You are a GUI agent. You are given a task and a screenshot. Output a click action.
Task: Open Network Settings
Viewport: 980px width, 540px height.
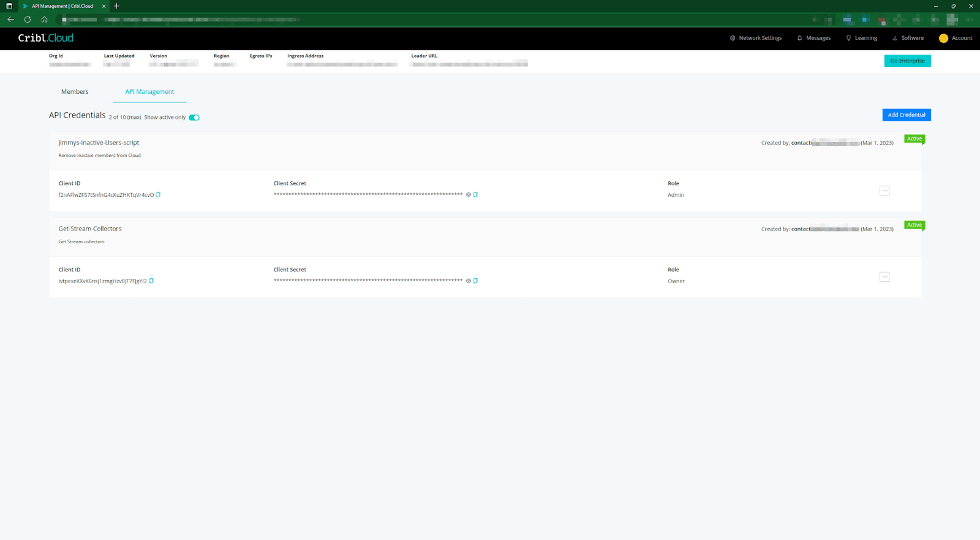tap(756, 38)
